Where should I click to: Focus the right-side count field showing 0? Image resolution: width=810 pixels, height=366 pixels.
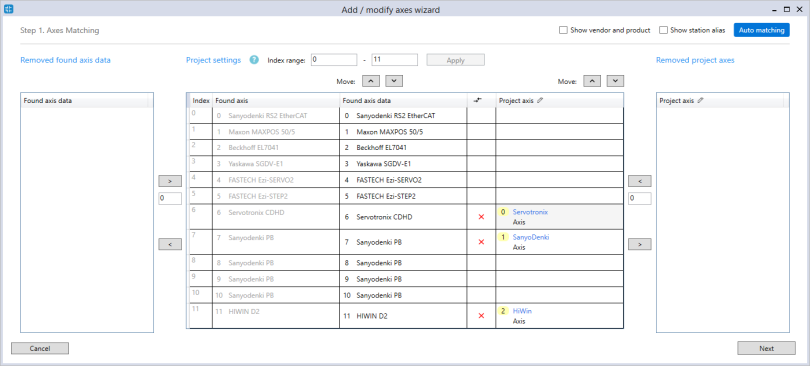click(x=640, y=198)
